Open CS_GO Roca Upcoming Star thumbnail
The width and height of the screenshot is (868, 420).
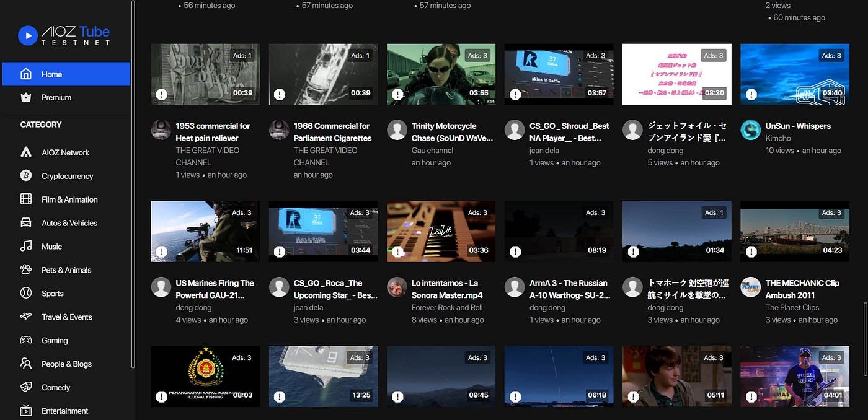[323, 231]
